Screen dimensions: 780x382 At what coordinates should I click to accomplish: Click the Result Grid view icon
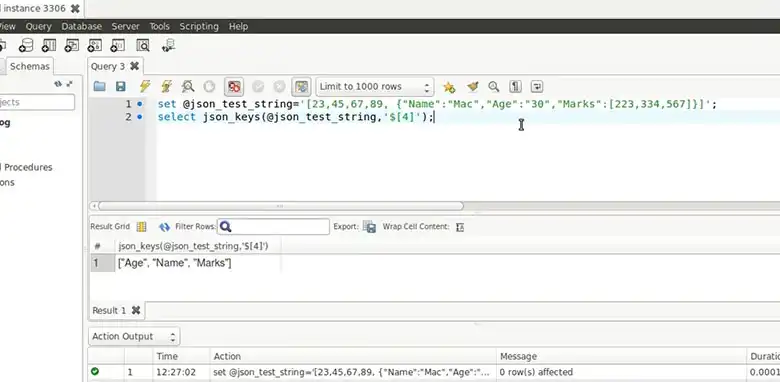(141, 227)
